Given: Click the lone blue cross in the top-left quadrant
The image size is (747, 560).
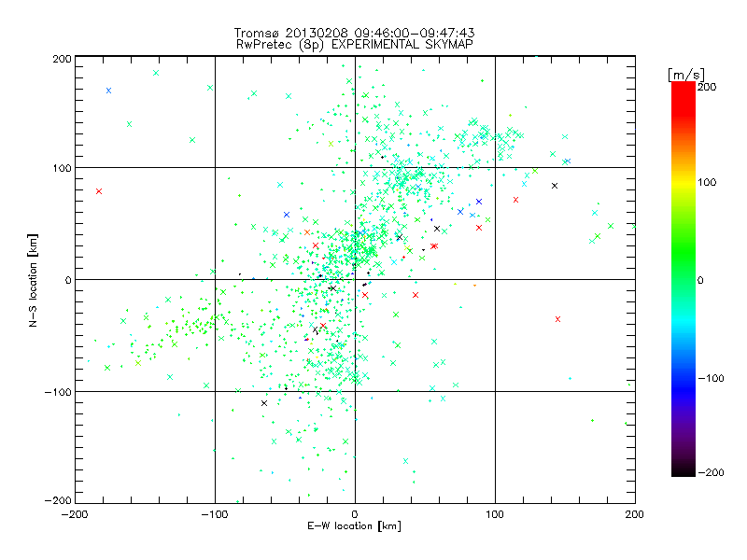Looking at the screenshot, I should click(x=108, y=91).
